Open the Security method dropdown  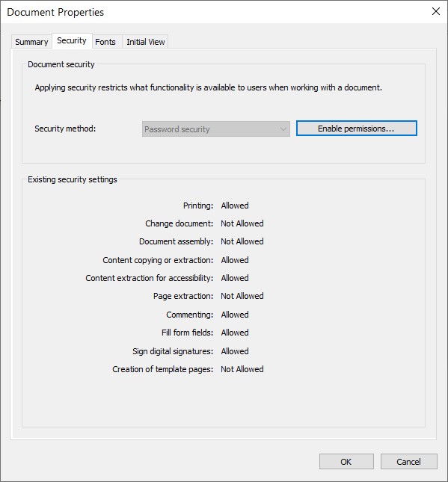tap(215, 129)
